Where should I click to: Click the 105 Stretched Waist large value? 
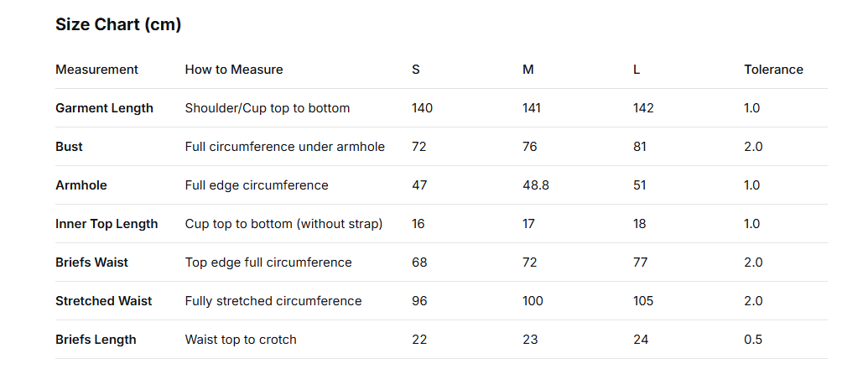click(643, 301)
